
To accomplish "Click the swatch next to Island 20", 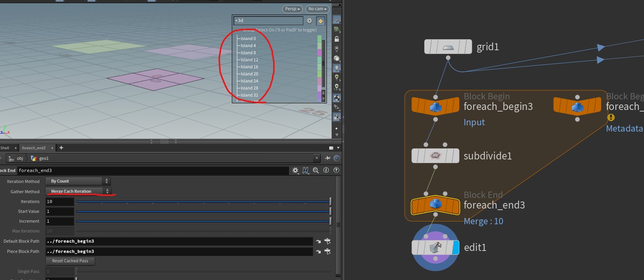I will tap(319, 74).
